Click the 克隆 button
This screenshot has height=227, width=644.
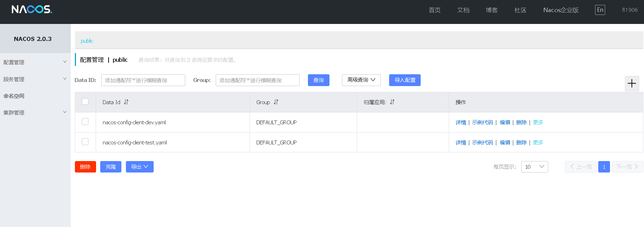click(x=111, y=167)
